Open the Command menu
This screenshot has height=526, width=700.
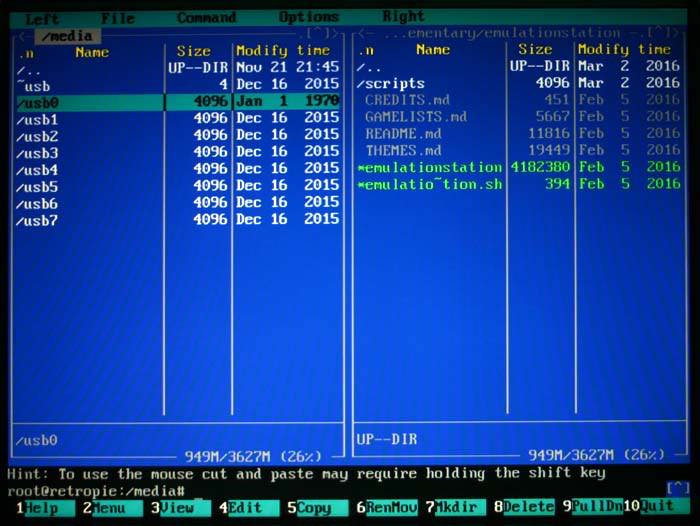(x=206, y=18)
